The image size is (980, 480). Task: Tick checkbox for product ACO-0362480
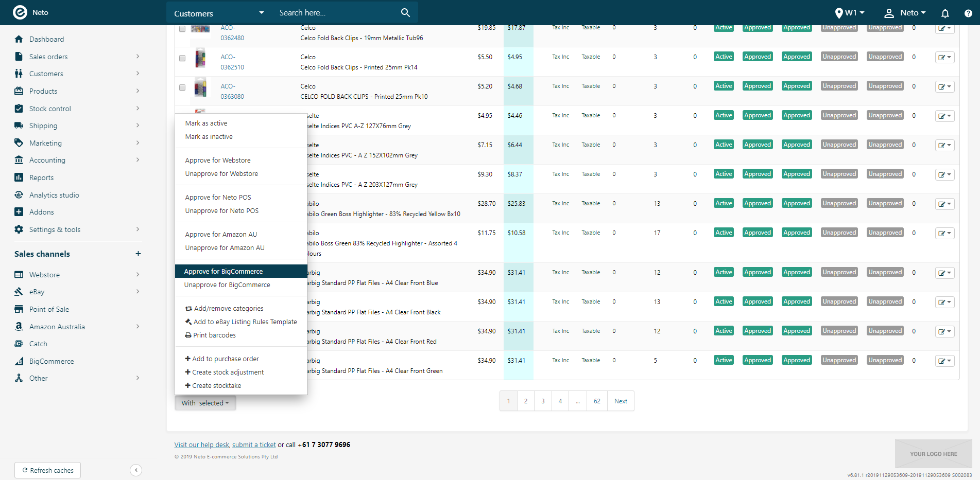[x=182, y=29]
